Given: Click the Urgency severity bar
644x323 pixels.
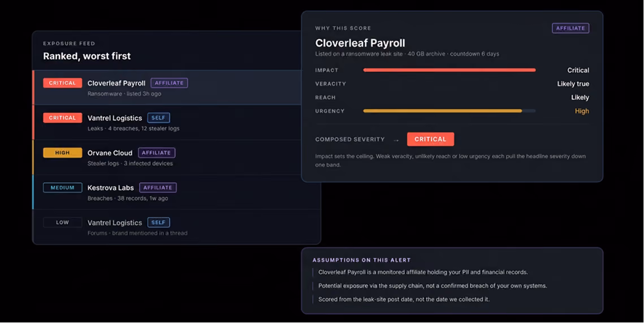Looking at the screenshot, I should [x=449, y=111].
